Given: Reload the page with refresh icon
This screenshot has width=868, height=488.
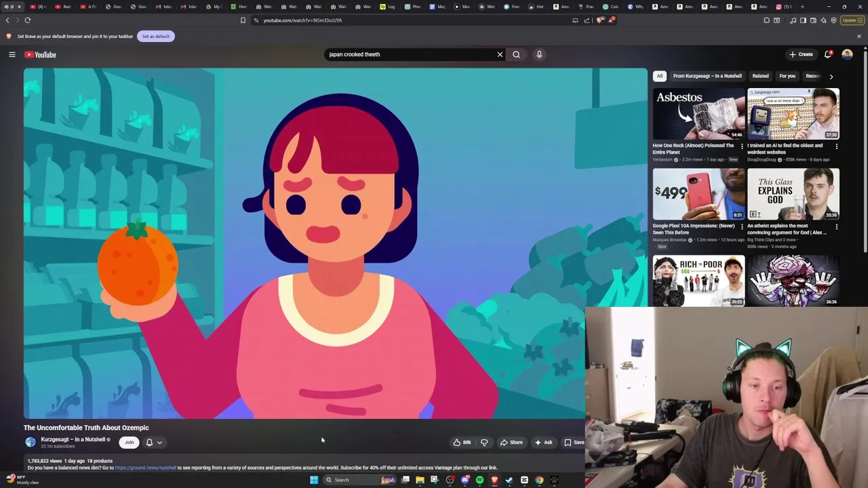Looking at the screenshot, I should 28,20.
